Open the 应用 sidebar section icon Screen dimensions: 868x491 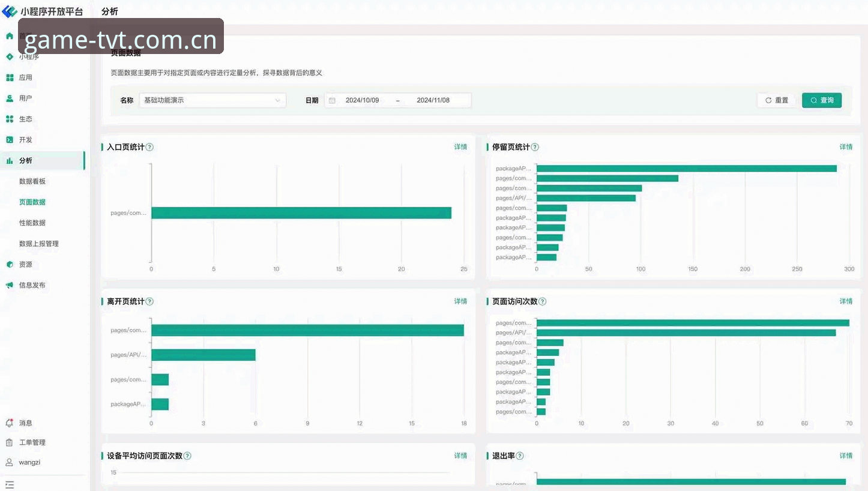[10, 77]
